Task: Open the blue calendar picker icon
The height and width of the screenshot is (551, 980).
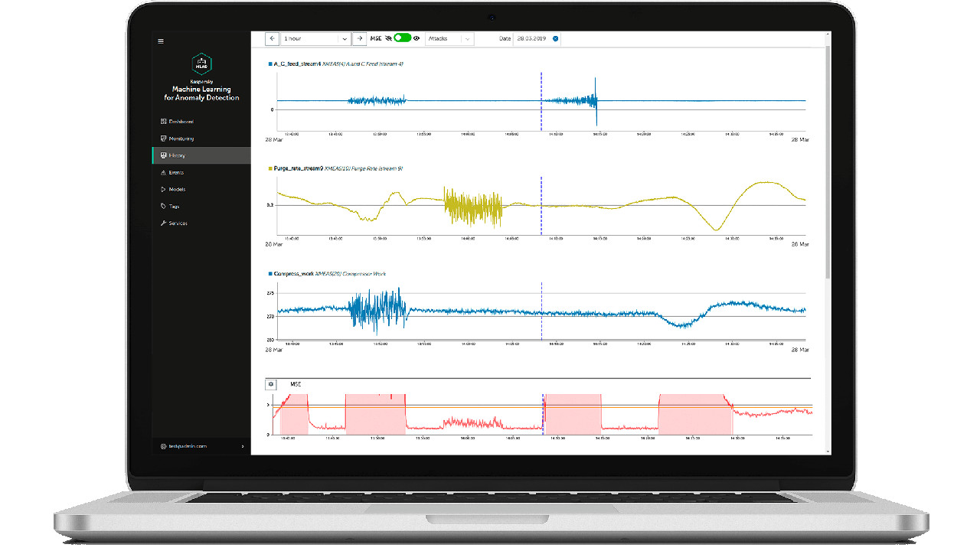Action: click(556, 38)
